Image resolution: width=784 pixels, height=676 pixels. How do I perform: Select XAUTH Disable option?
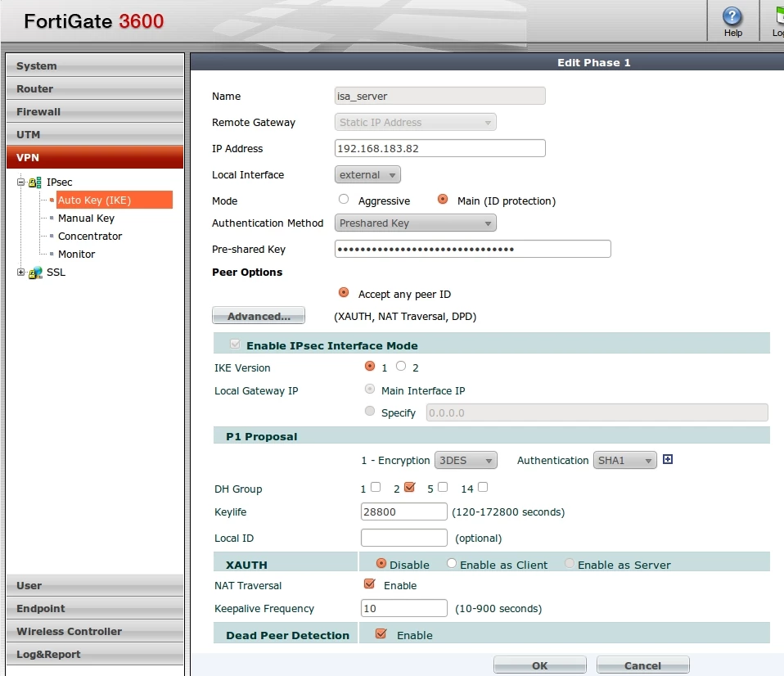(x=381, y=564)
